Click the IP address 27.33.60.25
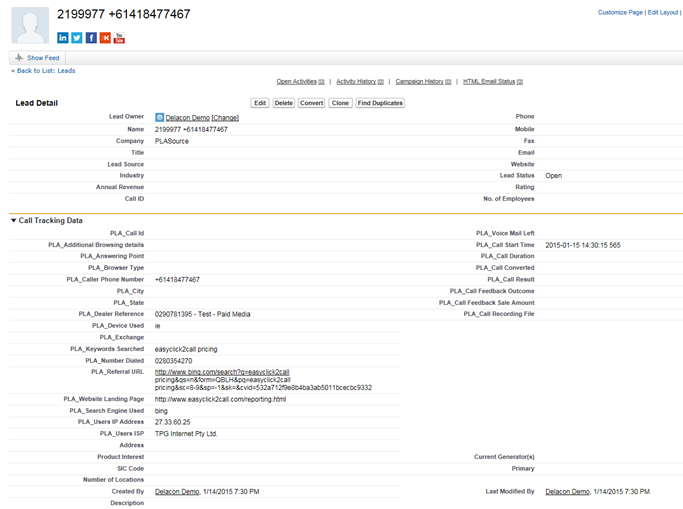Image resolution: width=683 pixels, height=509 pixels. point(172,422)
